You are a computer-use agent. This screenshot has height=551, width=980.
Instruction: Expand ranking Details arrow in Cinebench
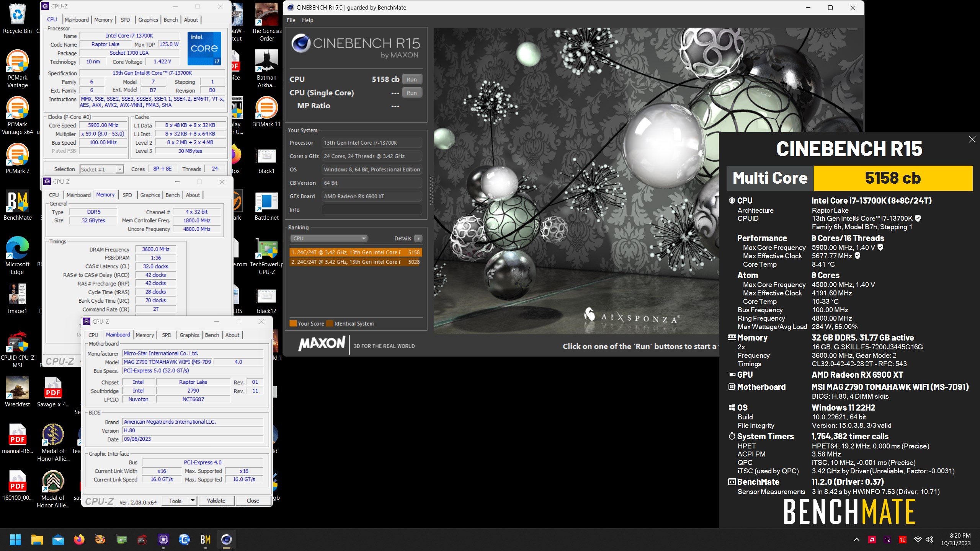coord(418,238)
